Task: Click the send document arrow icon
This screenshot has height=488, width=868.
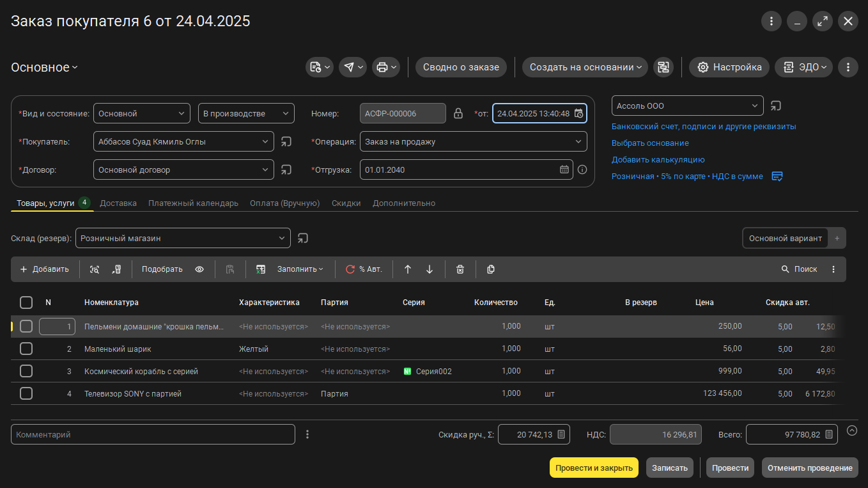Action: (x=349, y=67)
